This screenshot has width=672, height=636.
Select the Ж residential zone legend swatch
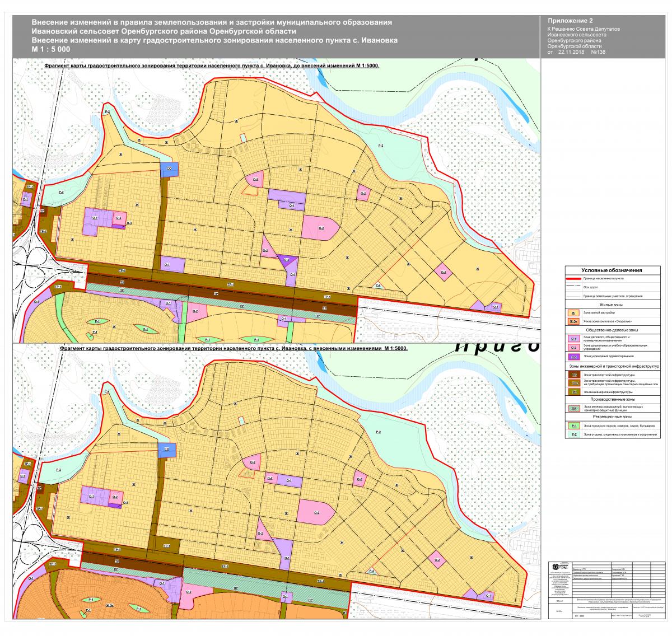click(573, 313)
